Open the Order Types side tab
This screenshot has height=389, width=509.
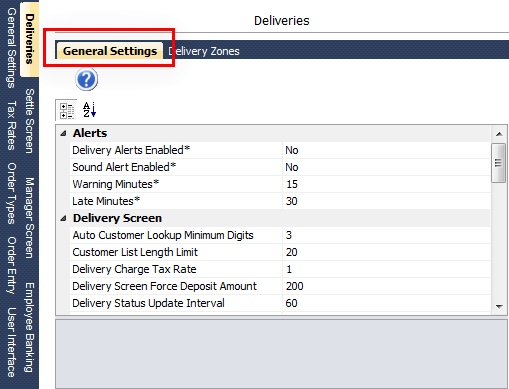pos(11,193)
